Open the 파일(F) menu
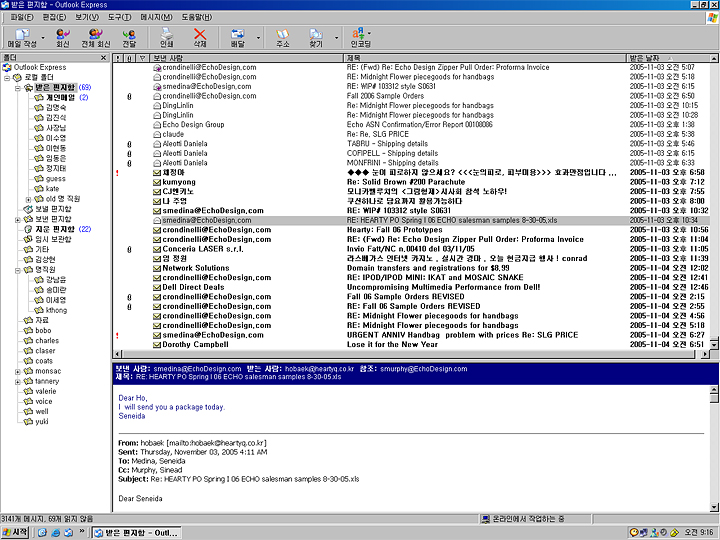Screen dimensions: 720x540 (22, 17)
